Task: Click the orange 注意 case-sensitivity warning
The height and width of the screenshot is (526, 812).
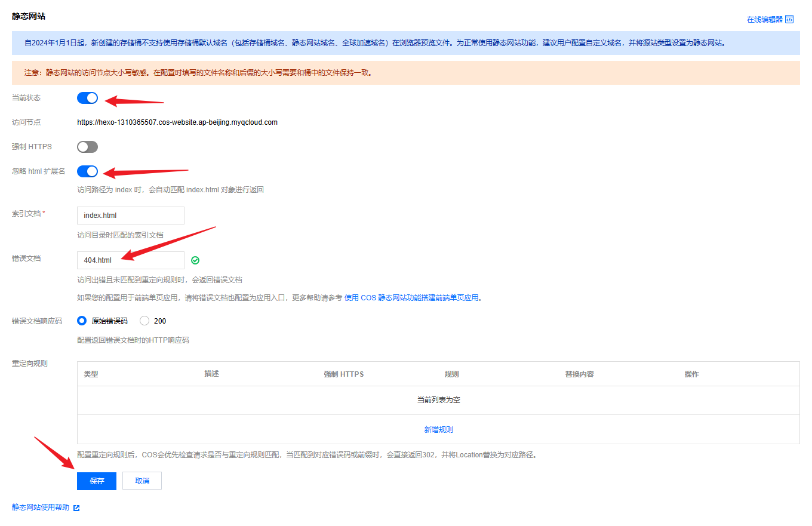Action: click(406, 73)
